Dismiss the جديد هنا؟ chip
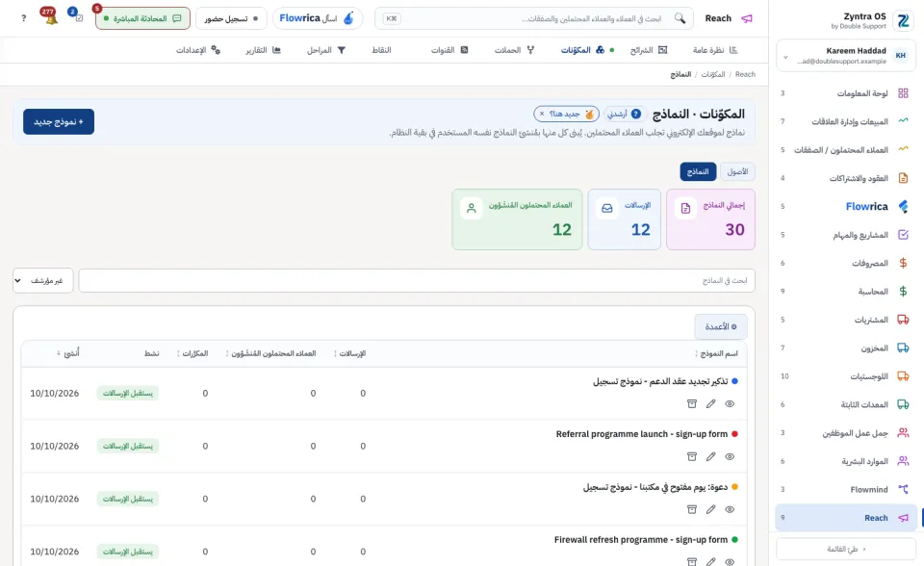Image resolution: width=924 pixels, height=566 pixels. pos(542,114)
